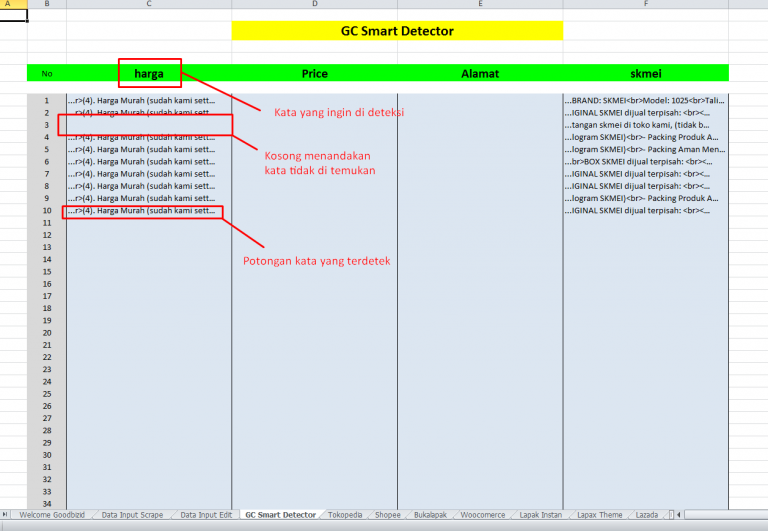Go to the Welcome Goodbizid sheet tab
The height and width of the screenshot is (531, 768).
[52, 515]
